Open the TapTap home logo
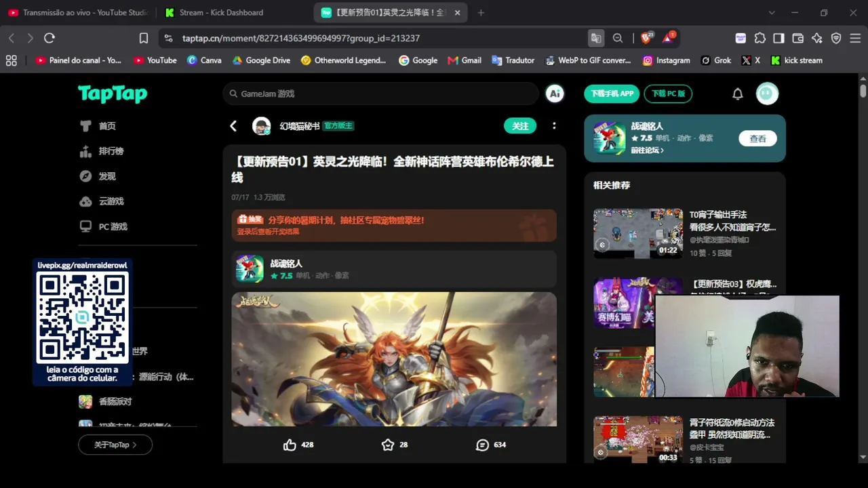 click(x=113, y=94)
